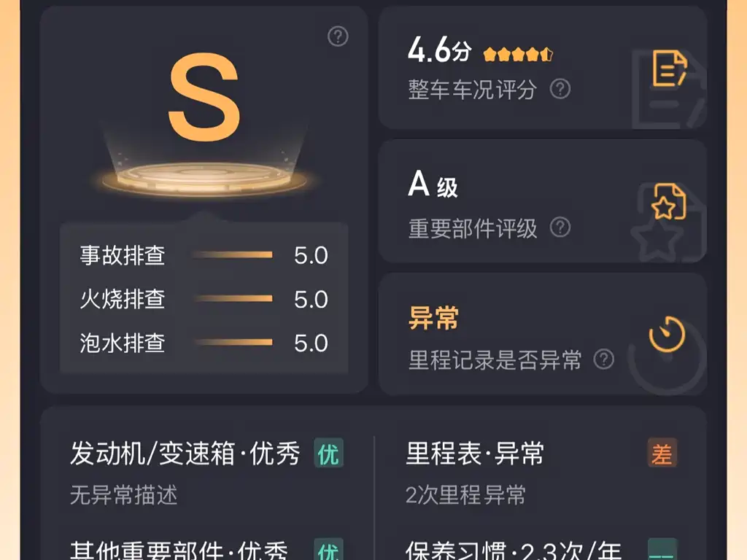Tap the five-star rating icons
The image size is (747, 560).
coord(518,54)
